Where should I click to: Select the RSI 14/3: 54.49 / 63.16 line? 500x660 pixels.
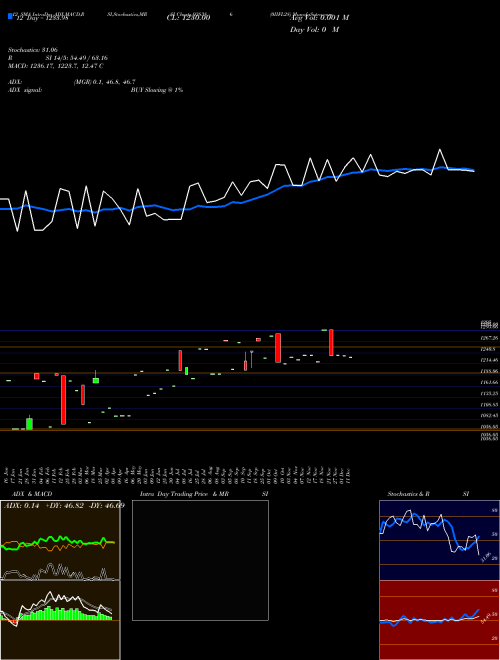[58, 58]
